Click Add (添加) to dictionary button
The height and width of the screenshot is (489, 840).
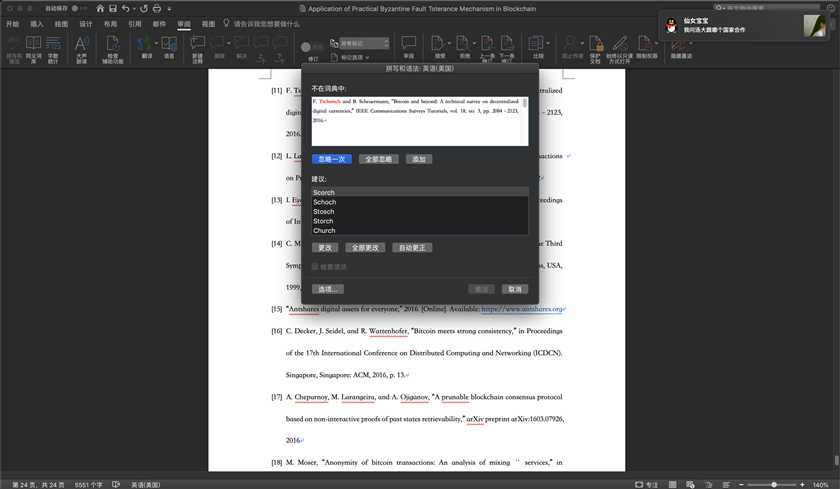pos(419,159)
